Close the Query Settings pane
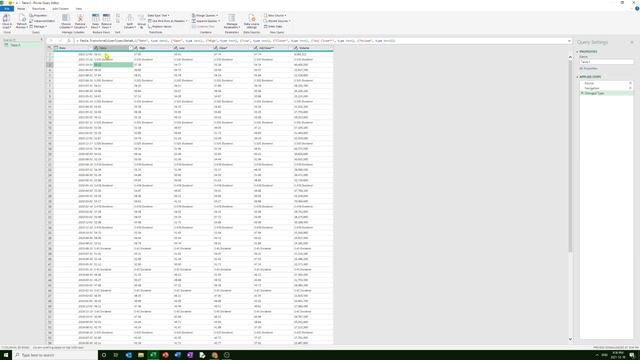Viewport: 640px width, 360px height. point(632,42)
